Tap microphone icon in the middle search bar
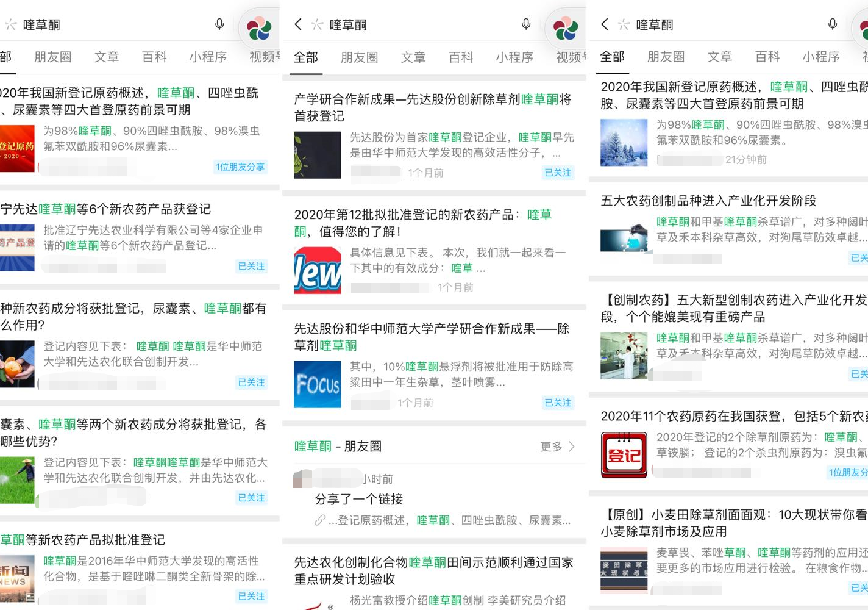This screenshot has width=868, height=610. coord(526,24)
